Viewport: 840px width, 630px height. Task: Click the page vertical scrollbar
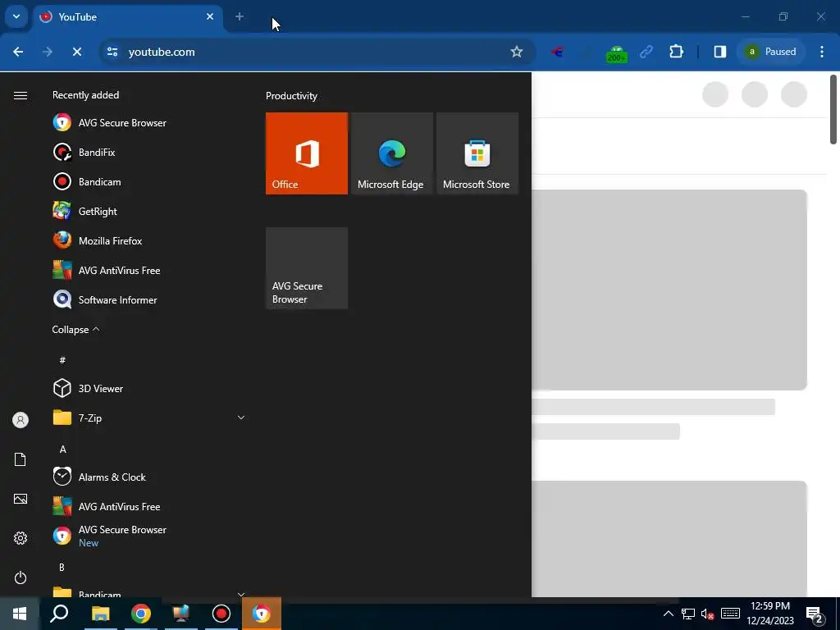833,109
